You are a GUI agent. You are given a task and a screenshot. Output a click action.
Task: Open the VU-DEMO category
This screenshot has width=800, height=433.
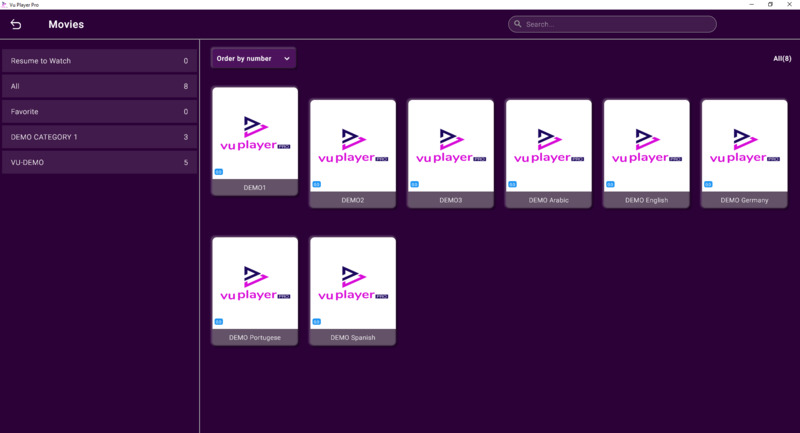pos(99,162)
